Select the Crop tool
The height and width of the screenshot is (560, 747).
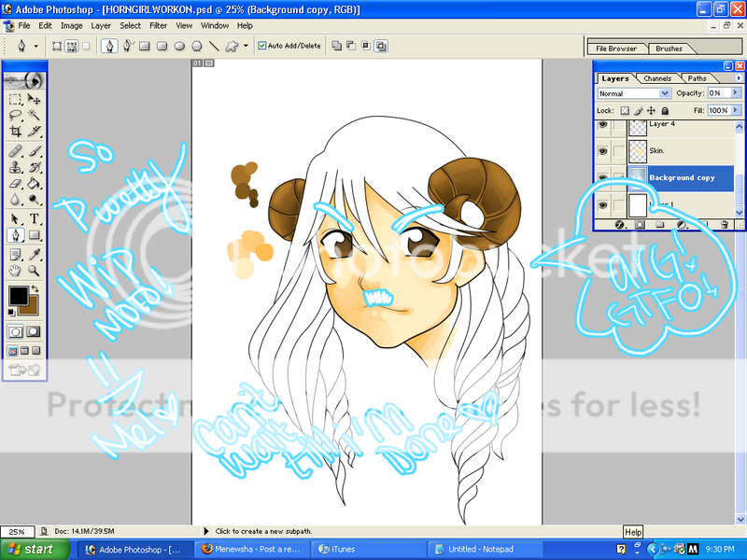tap(16, 132)
